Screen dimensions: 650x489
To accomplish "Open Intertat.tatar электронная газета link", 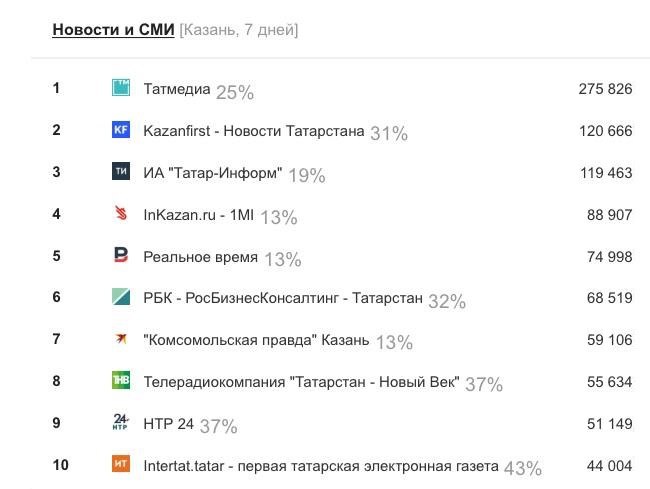I will [x=321, y=466].
